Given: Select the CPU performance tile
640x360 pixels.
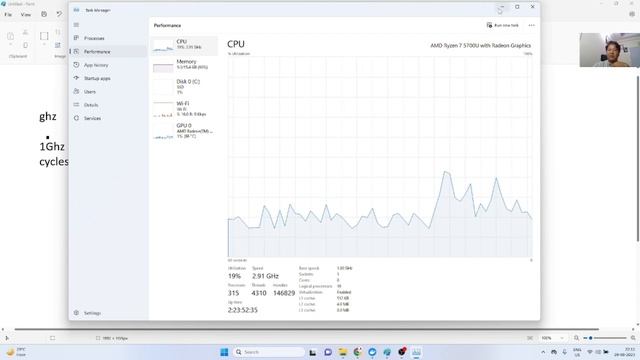Looking at the screenshot, I should click(x=184, y=45).
